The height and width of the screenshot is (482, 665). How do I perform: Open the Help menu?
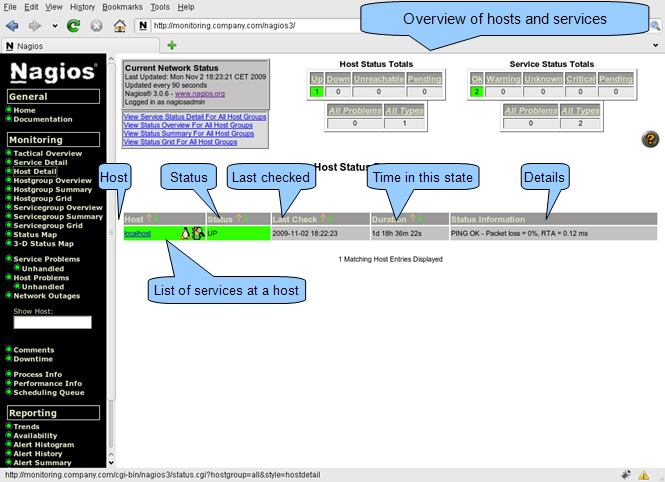click(186, 7)
